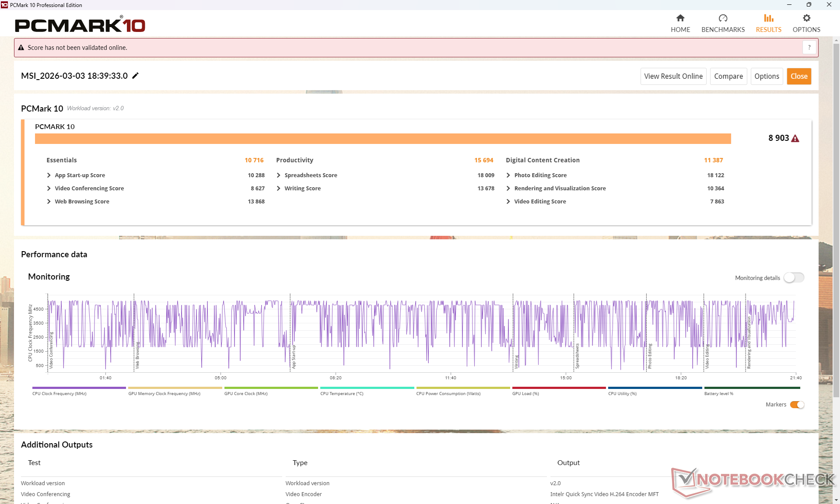This screenshot has width=840, height=504.
Task: Click the Home house icon
Action: tap(680, 18)
